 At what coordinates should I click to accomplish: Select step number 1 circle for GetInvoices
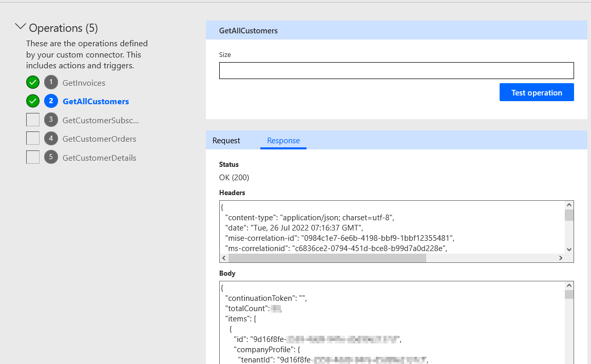51,82
